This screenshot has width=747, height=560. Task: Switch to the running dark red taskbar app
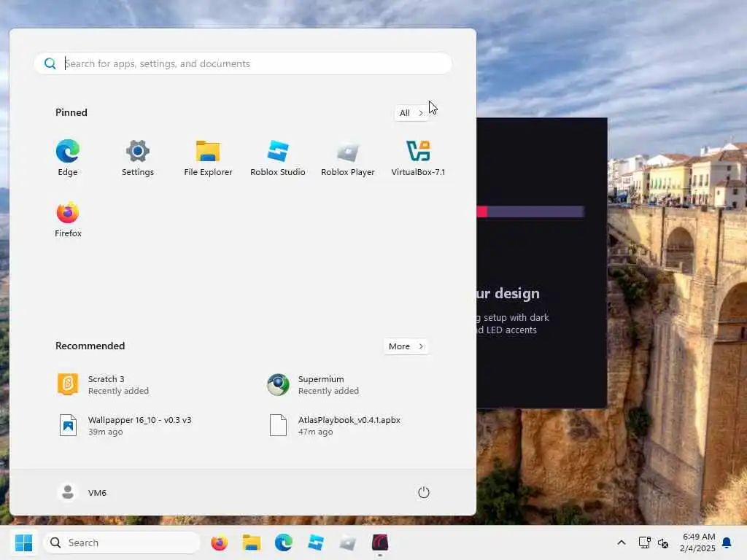click(379, 542)
